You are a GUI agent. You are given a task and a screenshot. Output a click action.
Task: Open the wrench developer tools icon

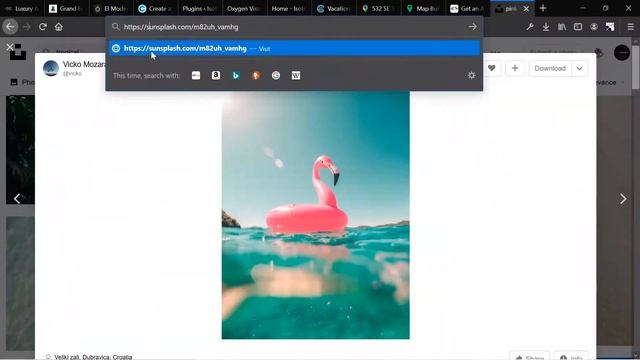click(x=530, y=27)
